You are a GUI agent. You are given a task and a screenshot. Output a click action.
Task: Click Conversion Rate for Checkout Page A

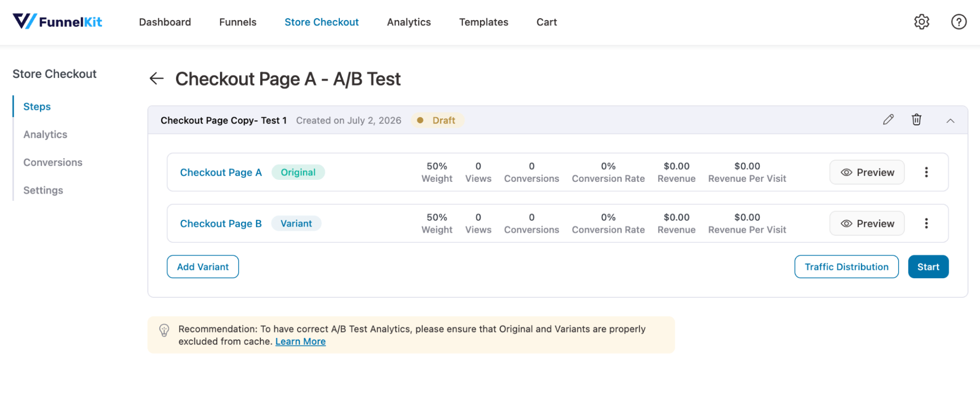(x=608, y=172)
